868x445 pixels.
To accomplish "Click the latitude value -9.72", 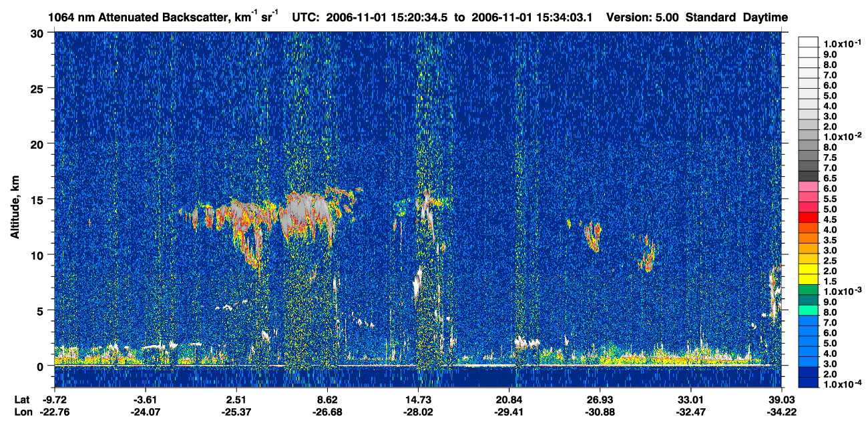I will tap(54, 400).
